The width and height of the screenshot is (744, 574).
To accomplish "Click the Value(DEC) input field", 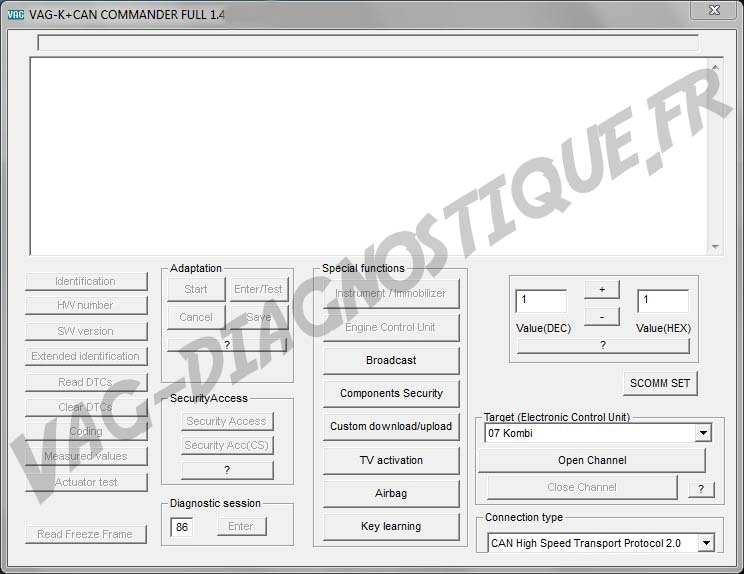I will (x=541, y=301).
